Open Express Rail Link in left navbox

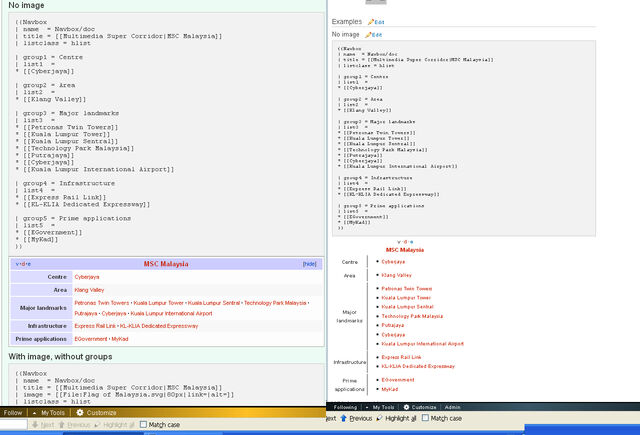point(95,326)
